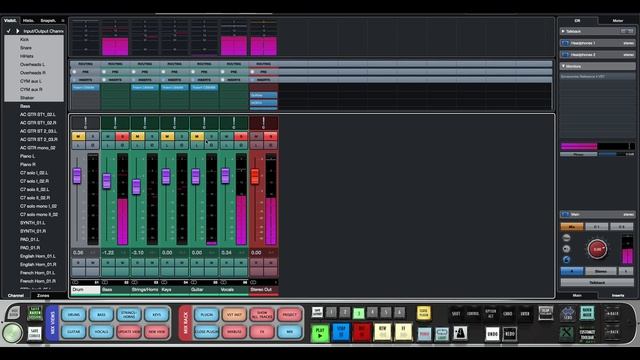The width and height of the screenshot is (640, 360).
Task: Show the GUITAR mix view
Action: click(74, 332)
